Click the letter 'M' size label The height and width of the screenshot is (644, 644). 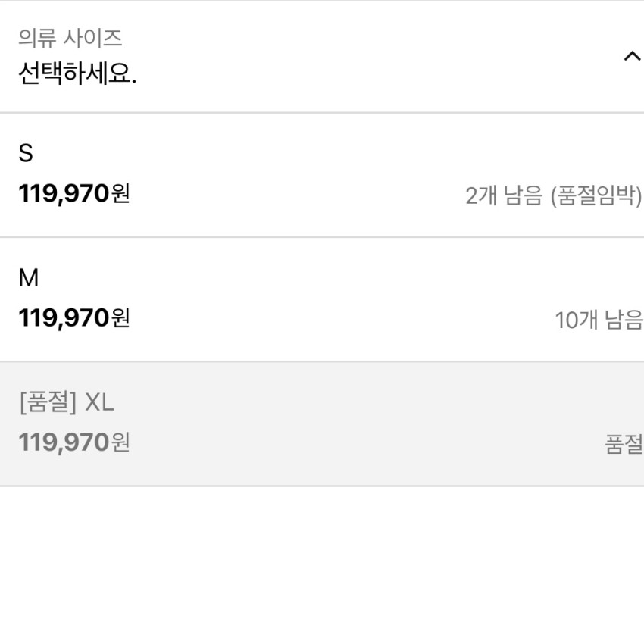(x=28, y=278)
